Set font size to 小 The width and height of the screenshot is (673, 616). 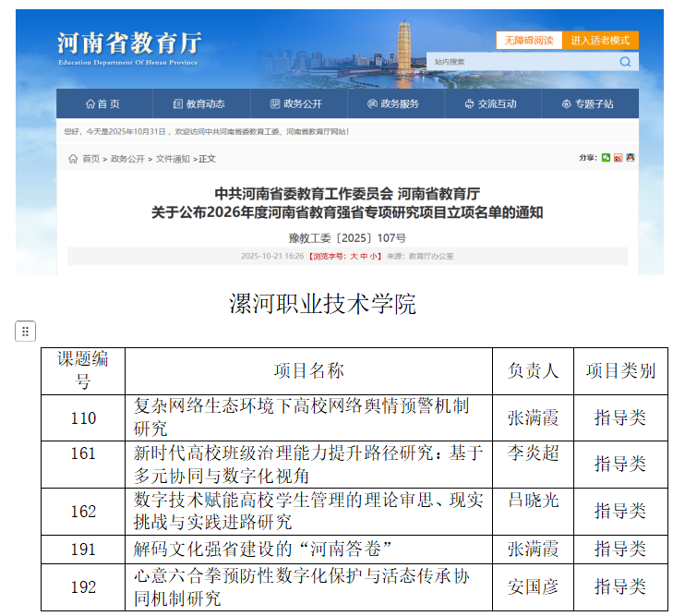374,256
